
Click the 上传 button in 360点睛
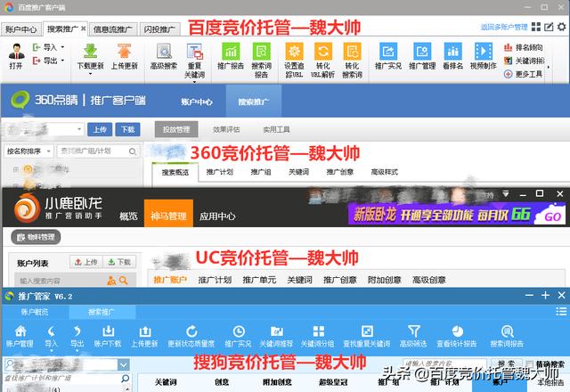coord(100,129)
